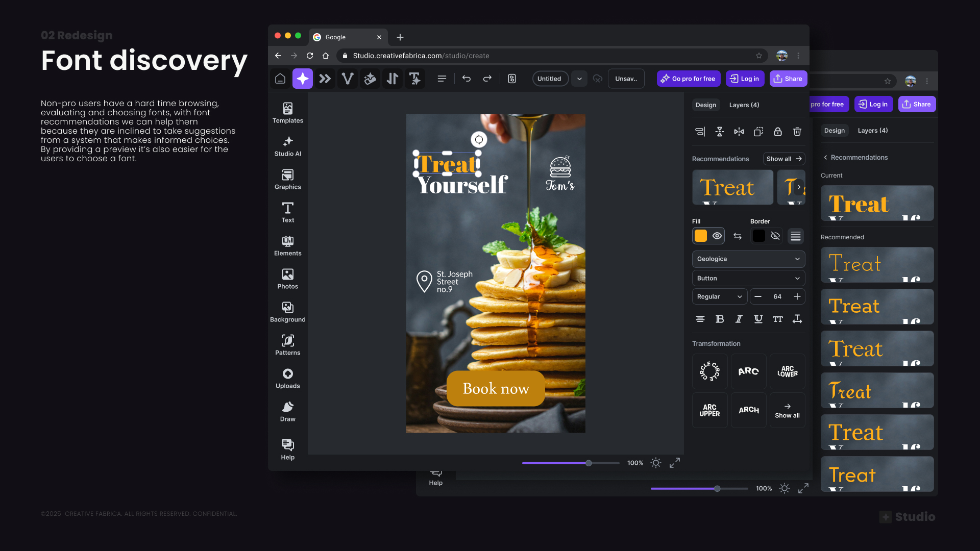Click the Go pro for free button
980x551 pixels.
pyautogui.click(x=689, y=79)
